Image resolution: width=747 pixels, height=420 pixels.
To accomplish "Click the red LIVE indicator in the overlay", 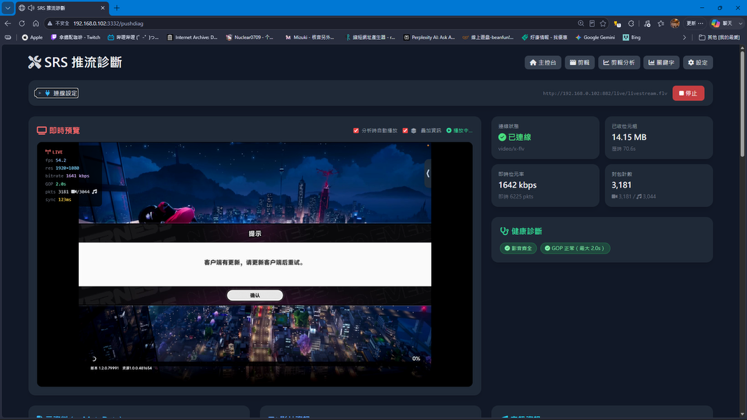I will coord(54,152).
